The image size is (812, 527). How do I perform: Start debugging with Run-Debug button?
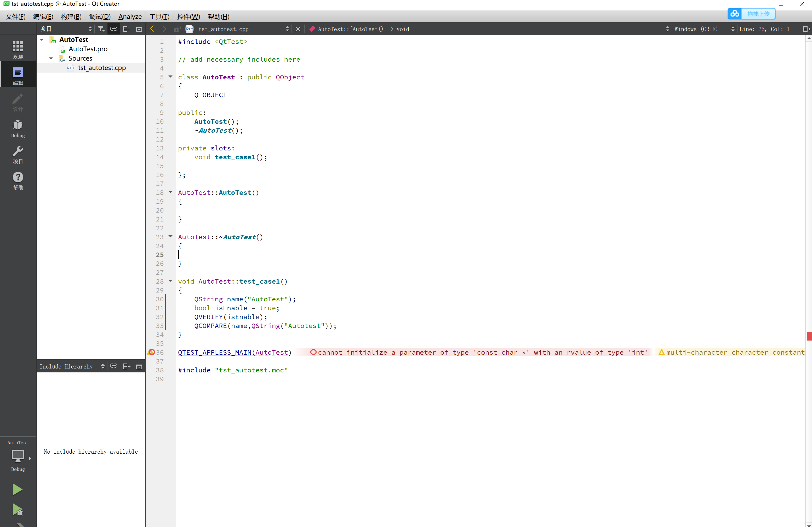pyautogui.click(x=18, y=510)
